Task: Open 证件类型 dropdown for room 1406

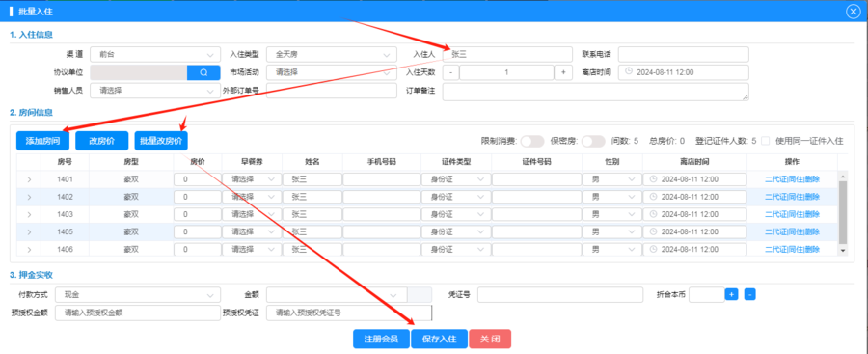Action: pyautogui.click(x=455, y=249)
